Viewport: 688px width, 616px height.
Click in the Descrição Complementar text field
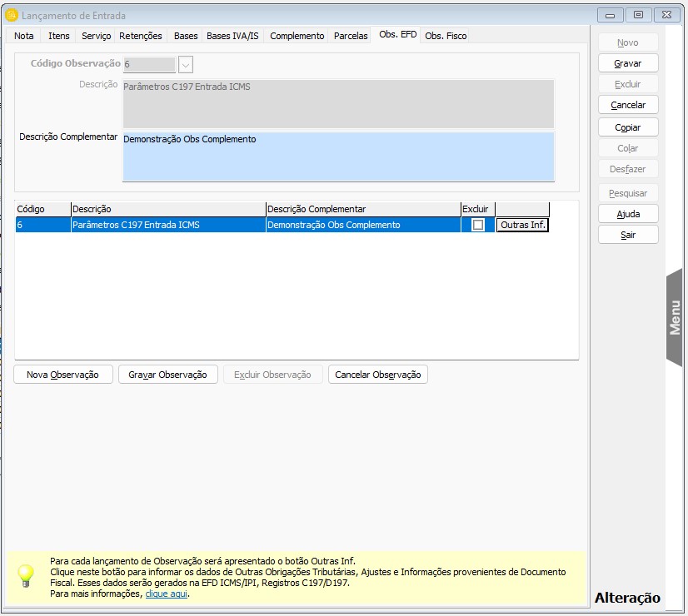337,156
